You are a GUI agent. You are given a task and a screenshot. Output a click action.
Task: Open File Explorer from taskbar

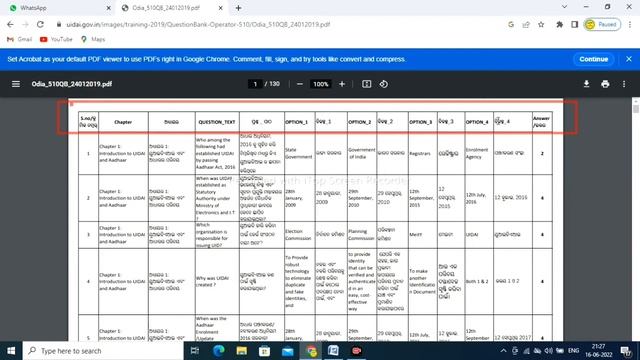(x=241, y=351)
